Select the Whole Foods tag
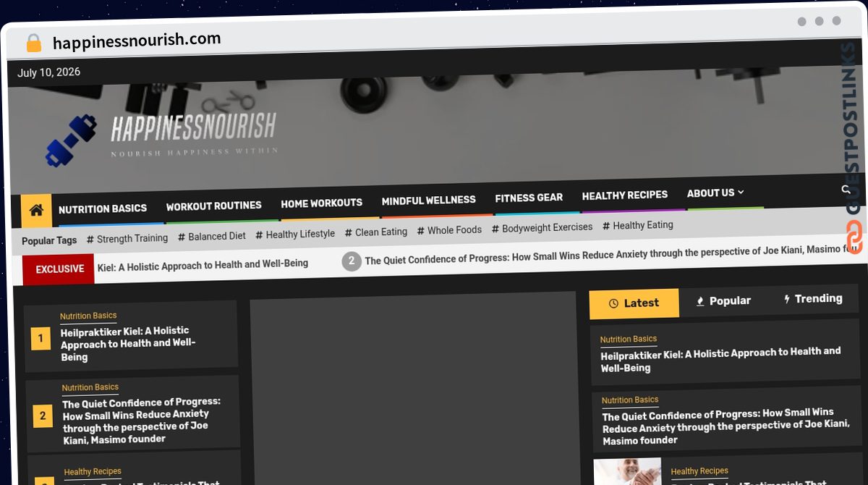Image resolution: width=868 pixels, height=485 pixels. tap(449, 229)
